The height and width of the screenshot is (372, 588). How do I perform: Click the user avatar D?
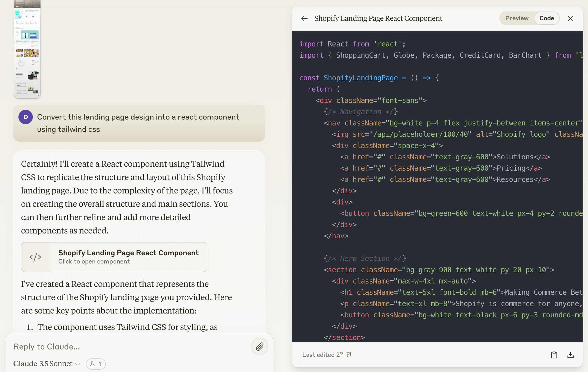(26, 117)
